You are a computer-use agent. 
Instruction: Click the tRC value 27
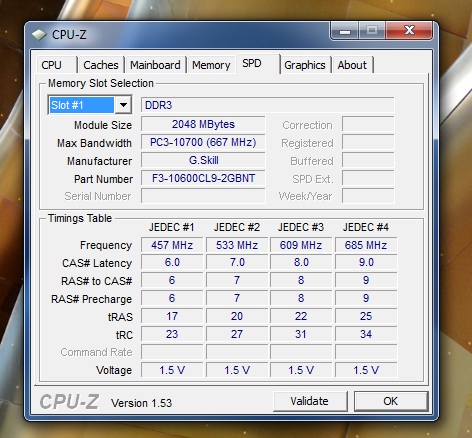pos(237,334)
